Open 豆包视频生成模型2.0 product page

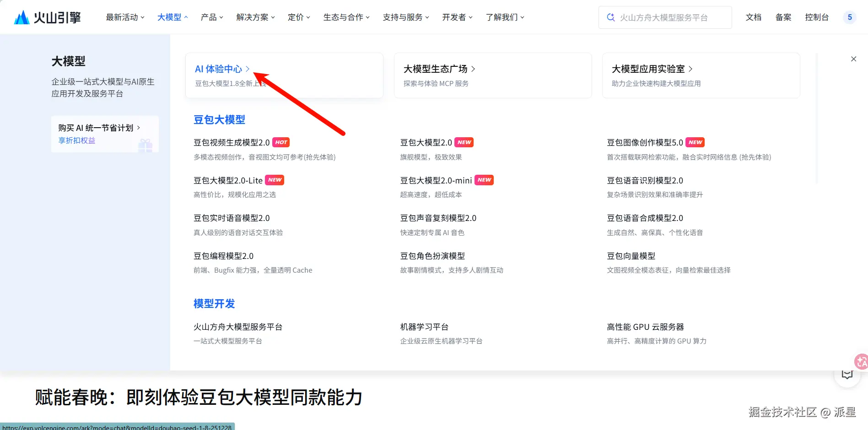[232, 143]
